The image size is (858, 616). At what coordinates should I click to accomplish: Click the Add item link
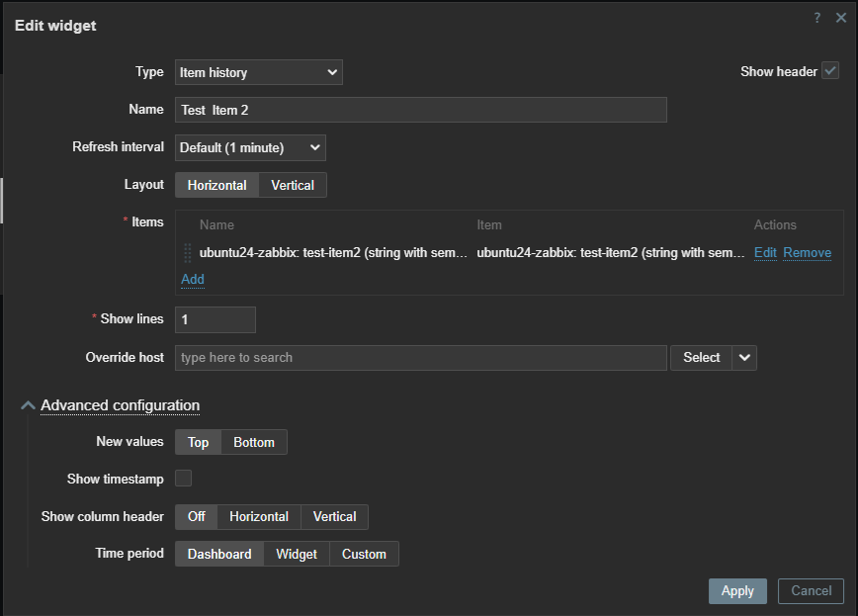[x=193, y=279]
